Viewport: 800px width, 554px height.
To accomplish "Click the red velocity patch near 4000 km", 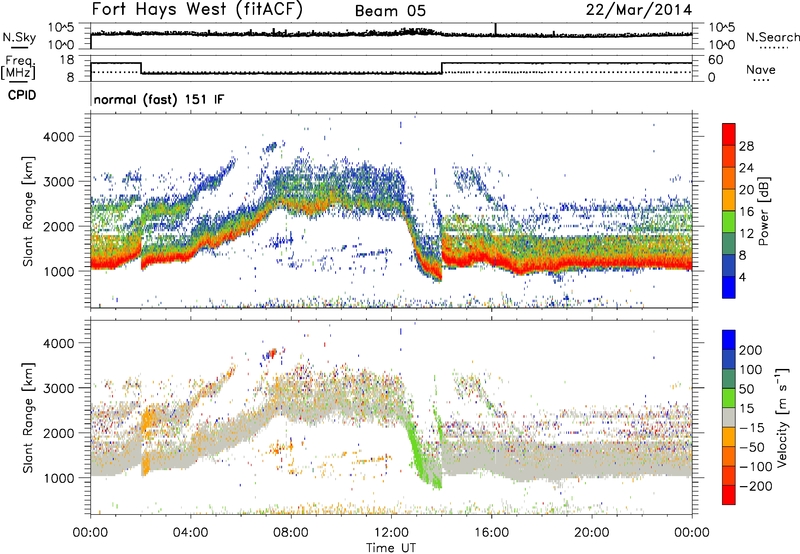I will 273,352.
